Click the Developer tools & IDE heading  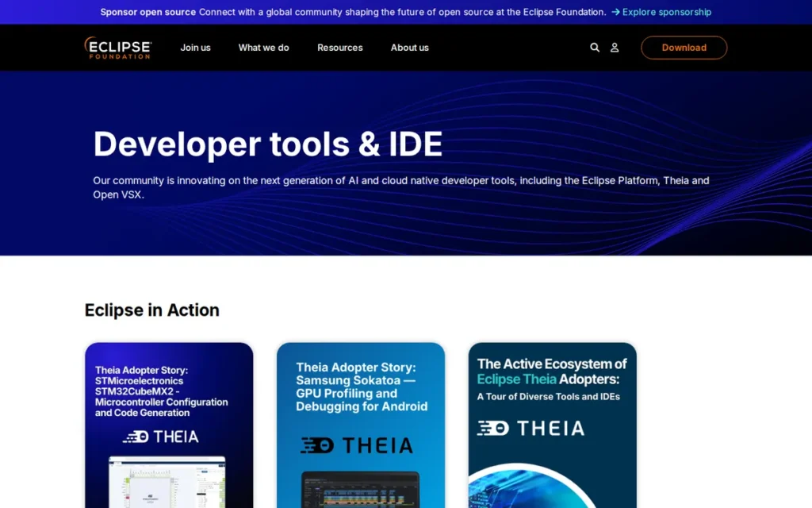point(268,144)
